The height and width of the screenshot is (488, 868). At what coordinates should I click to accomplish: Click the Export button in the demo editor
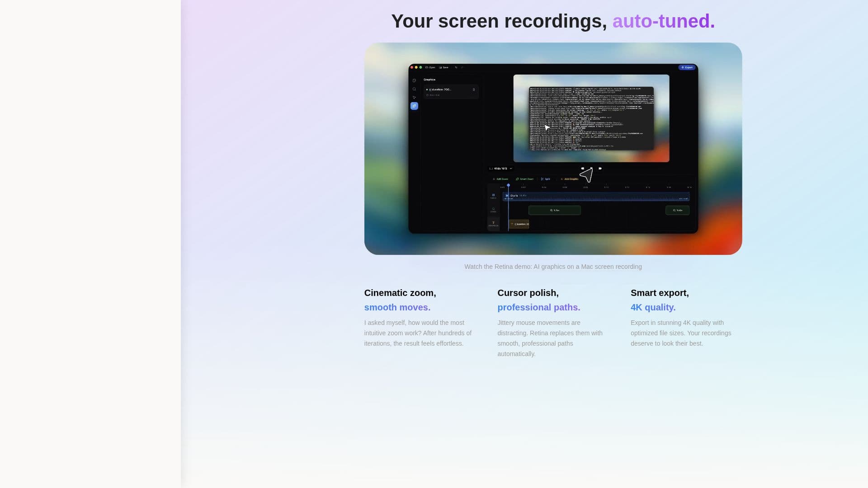(x=687, y=67)
